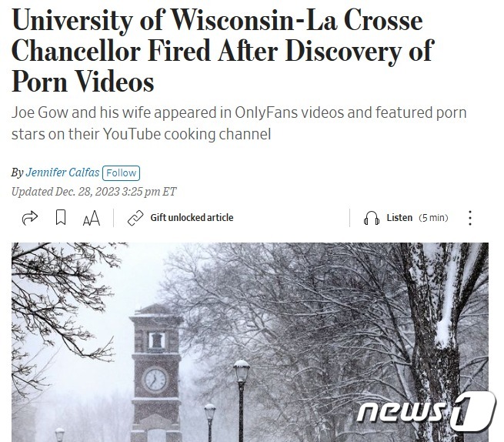Select the Gift unlocked article label

pos(192,218)
